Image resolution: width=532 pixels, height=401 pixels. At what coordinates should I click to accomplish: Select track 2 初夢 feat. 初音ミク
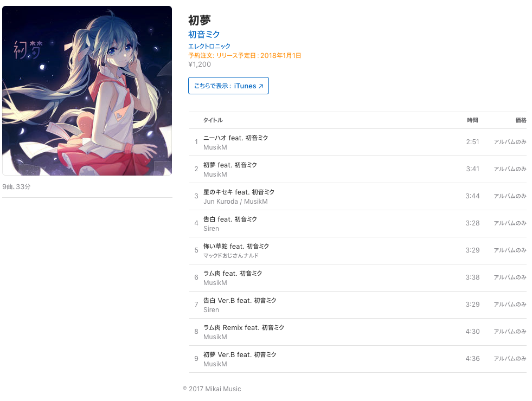[357, 170]
